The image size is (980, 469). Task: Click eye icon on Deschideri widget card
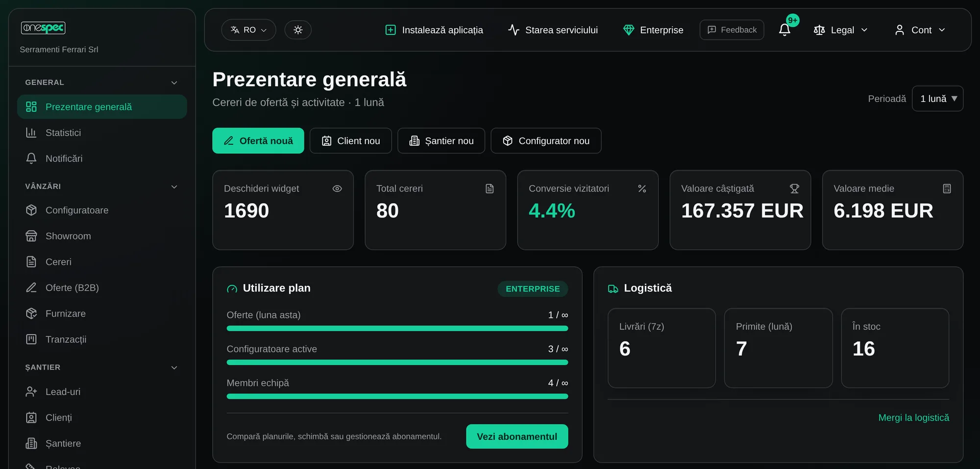coord(337,188)
